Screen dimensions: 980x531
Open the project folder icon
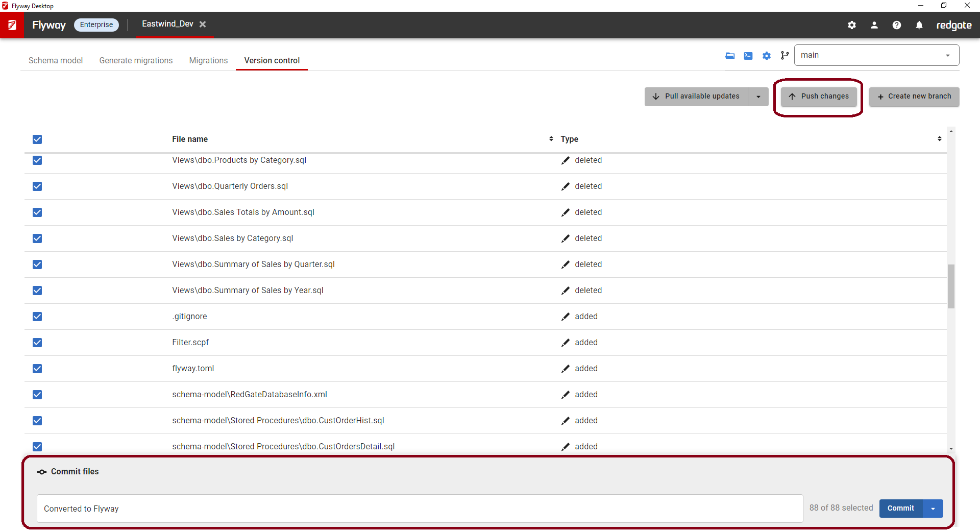coord(730,56)
